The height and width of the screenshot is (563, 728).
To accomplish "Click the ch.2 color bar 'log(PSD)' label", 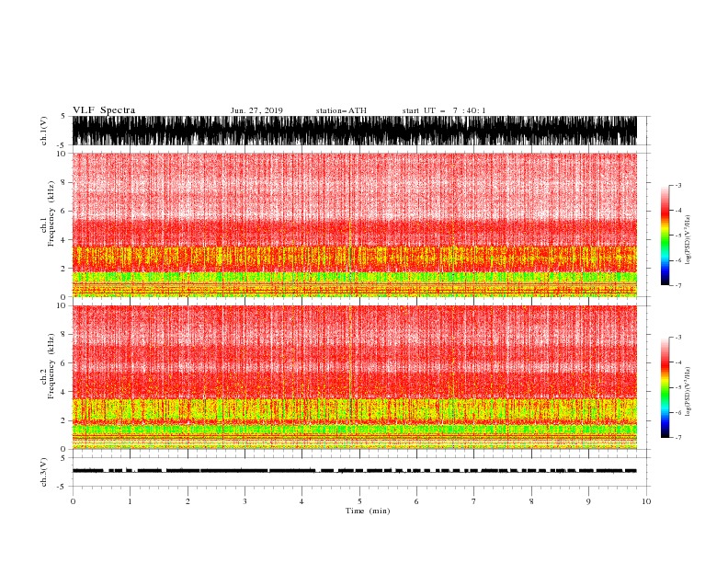I will [688, 392].
